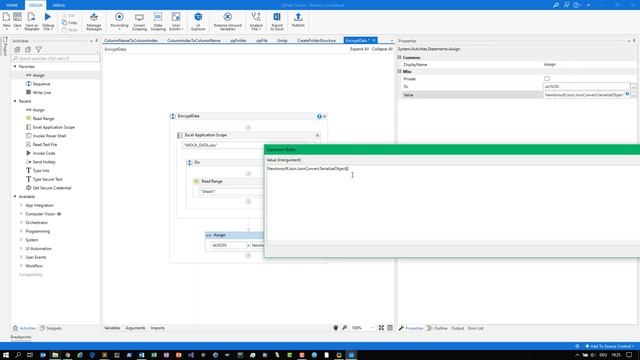Select Invoke Power Shell activity
This screenshot has width=640, height=360.
pyautogui.click(x=49, y=136)
